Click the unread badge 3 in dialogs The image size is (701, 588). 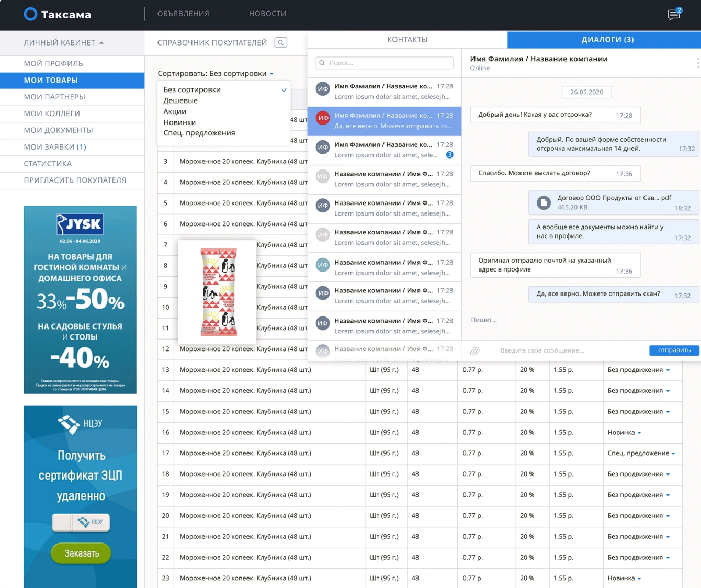coord(449,155)
